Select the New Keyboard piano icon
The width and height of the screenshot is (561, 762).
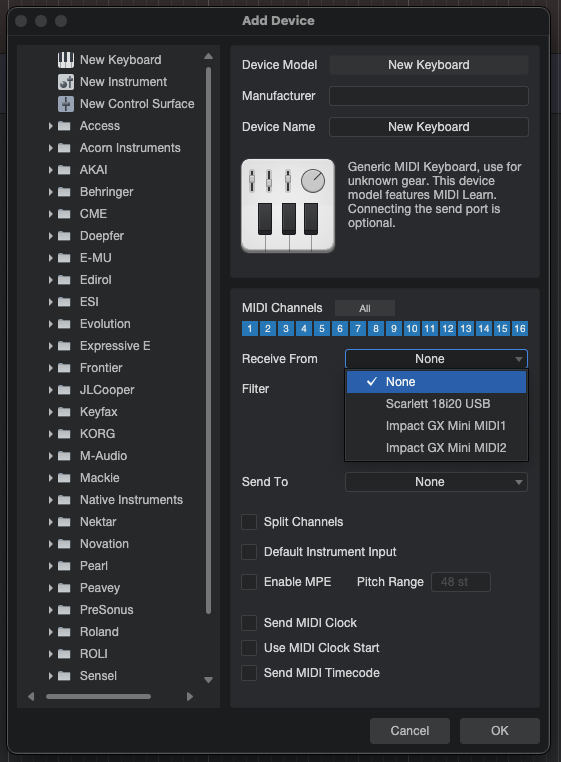[66, 60]
